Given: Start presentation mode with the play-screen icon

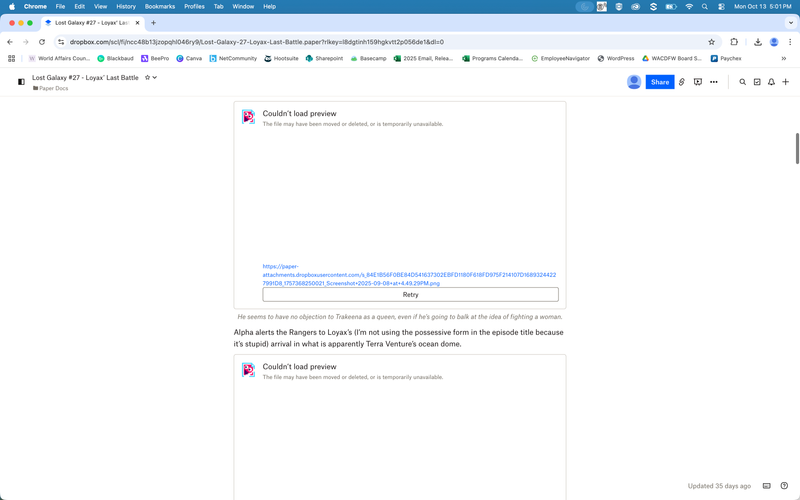Looking at the screenshot, I should pyautogui.click(x=698, y=82).
